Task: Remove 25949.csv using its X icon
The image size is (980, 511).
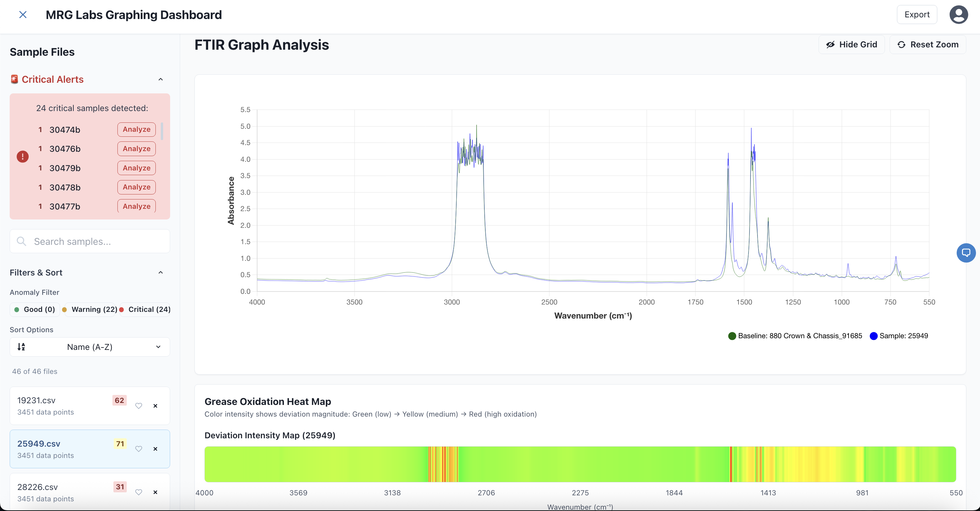Action: pos(155,449)
